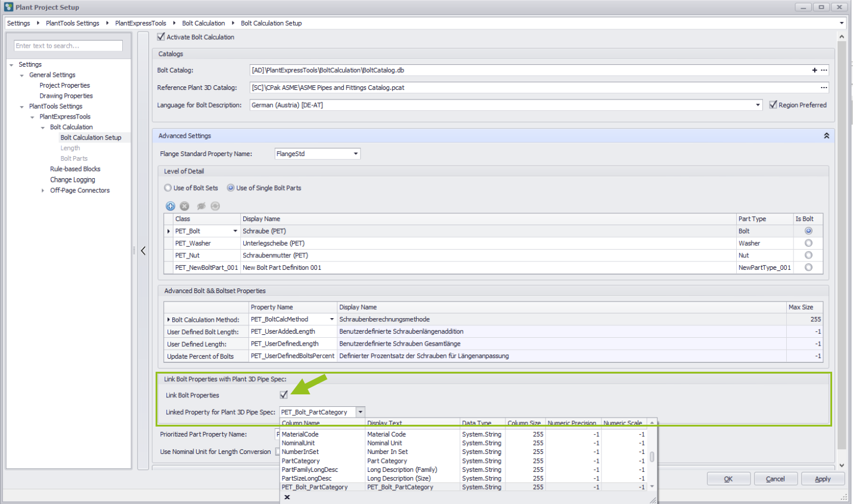Click the add bolt catalog plus icon
Viewport: 853px width, 504px height.
[814, 70]
